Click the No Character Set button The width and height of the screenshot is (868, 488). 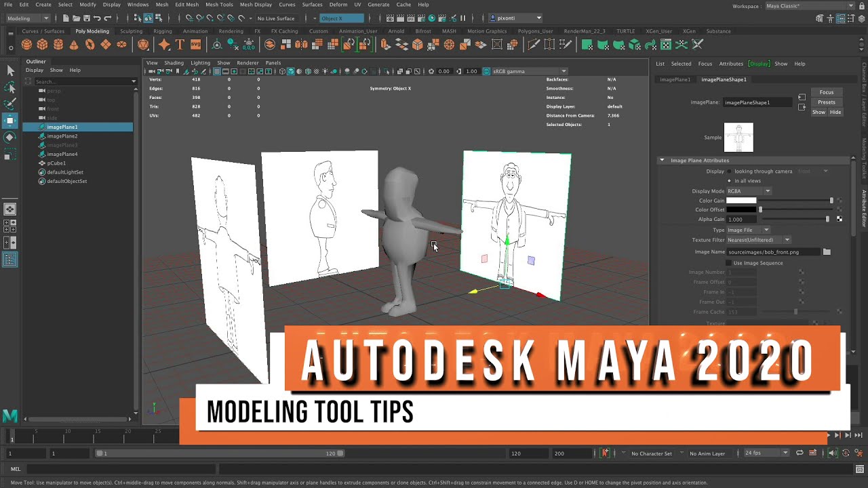(x=652, y=453)
